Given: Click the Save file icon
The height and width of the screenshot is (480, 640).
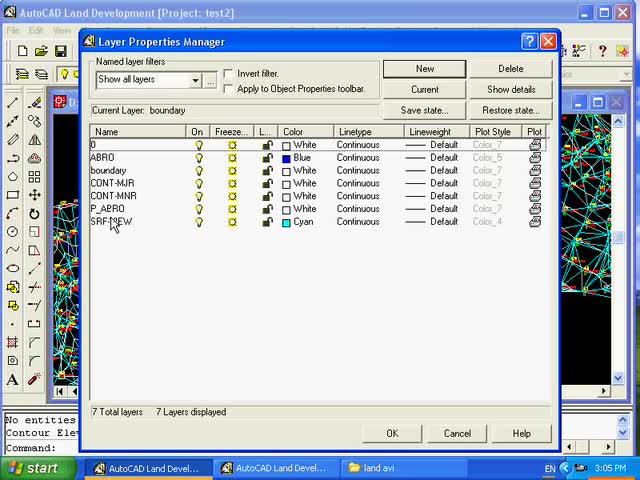Looking at the screenshot, I should click(x=61, y=51).
